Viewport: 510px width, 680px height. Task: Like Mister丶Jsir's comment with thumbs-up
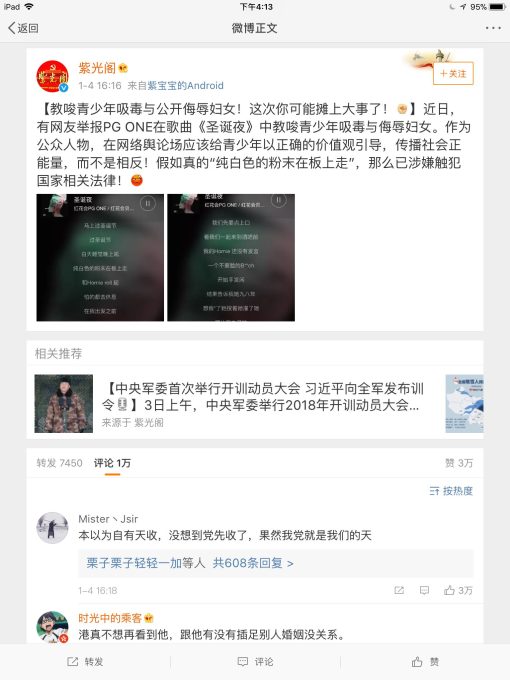click(458, 590)
